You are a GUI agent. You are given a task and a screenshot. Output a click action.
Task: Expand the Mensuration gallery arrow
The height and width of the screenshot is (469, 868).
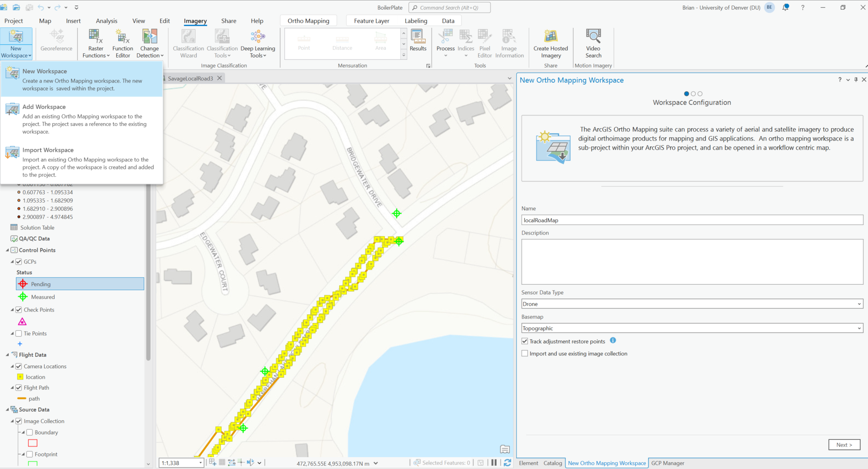403,55
